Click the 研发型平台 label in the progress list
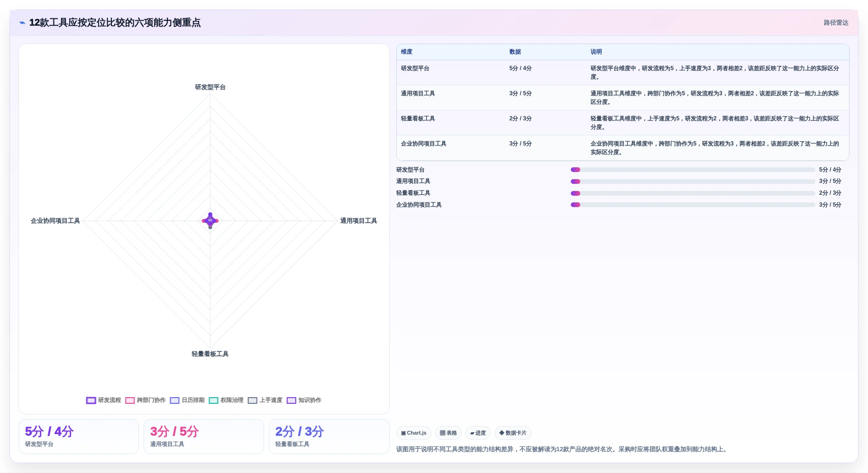868x473 pixels. (x=411, y=170)
